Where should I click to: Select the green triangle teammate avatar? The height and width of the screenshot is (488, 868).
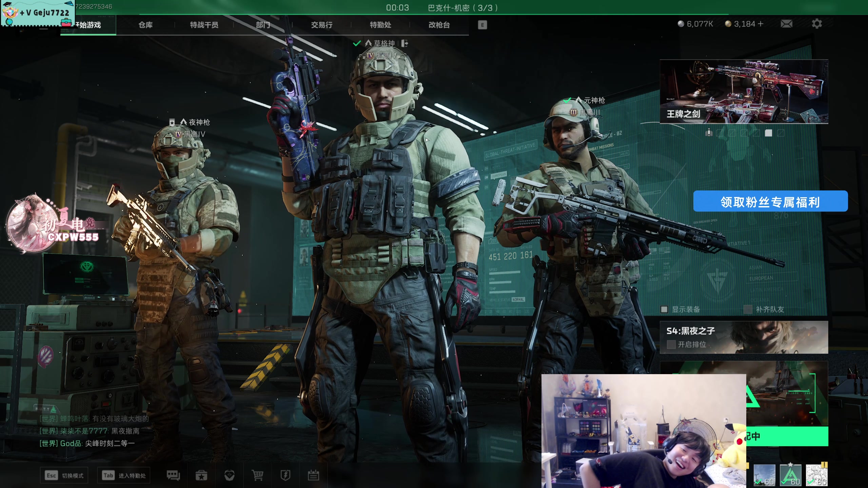(790, 475)
